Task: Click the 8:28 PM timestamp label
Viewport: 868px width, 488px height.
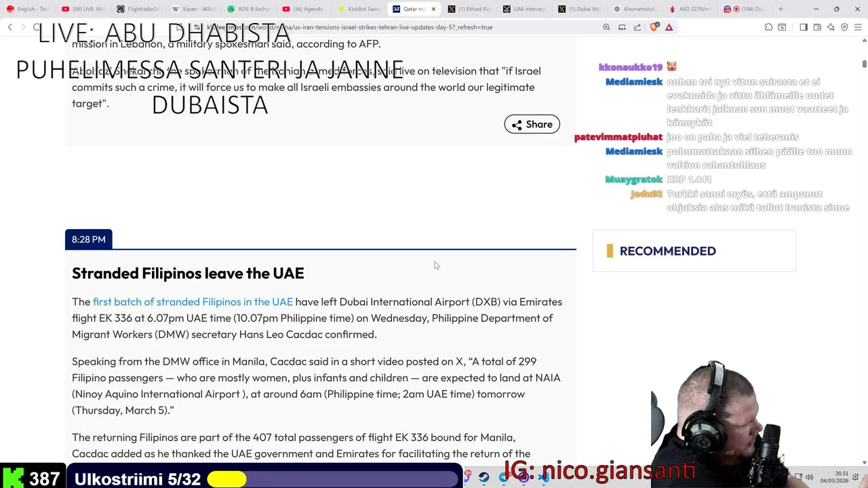Action: pyautogui.click(x=89, y=239)
